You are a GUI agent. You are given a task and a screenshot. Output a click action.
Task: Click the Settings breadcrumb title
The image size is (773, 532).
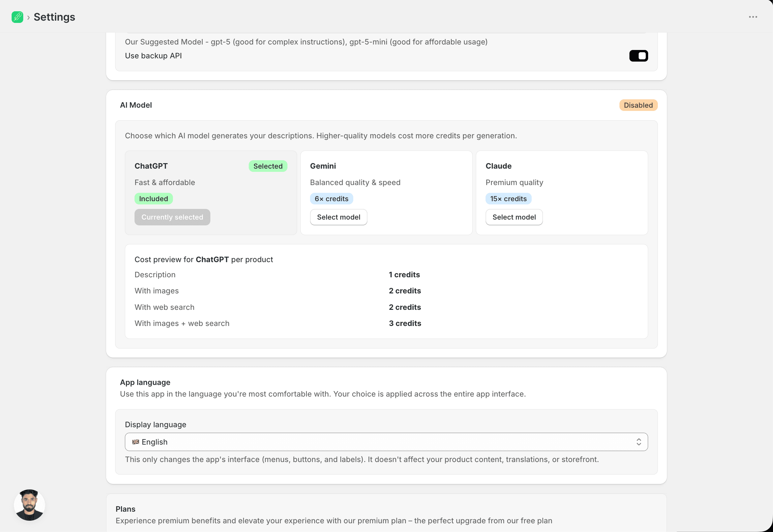54,17
